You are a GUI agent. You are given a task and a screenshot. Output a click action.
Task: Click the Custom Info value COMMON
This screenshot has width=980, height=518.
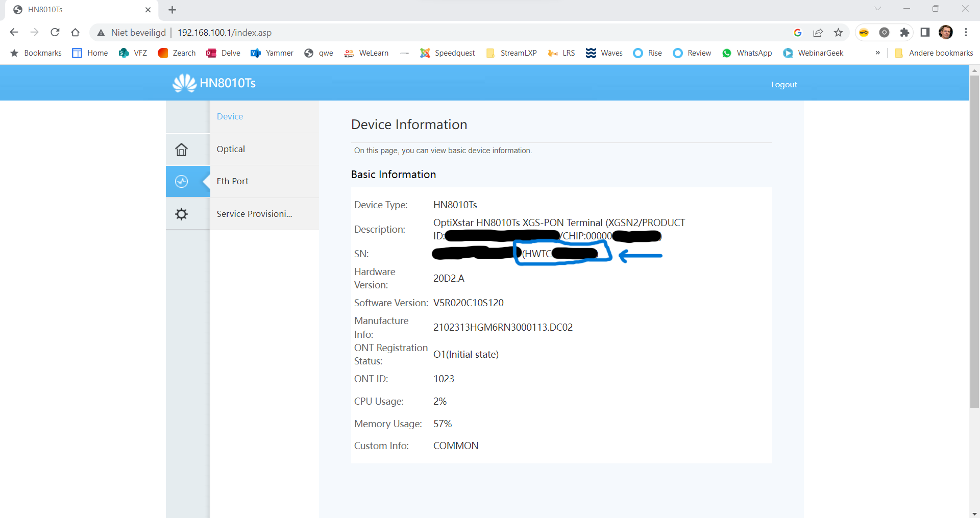(x=456, y=446)
